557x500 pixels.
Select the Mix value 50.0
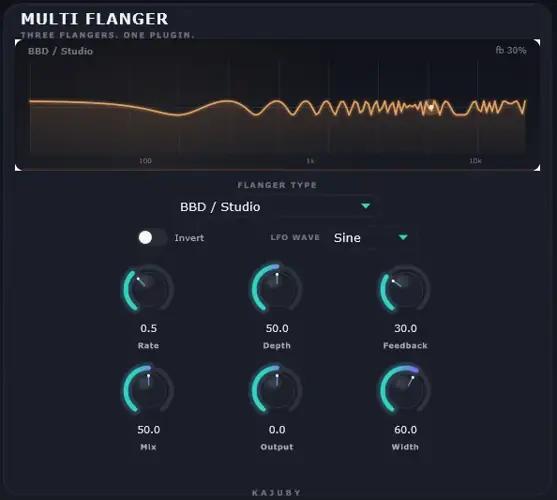[x=148, y=430]
